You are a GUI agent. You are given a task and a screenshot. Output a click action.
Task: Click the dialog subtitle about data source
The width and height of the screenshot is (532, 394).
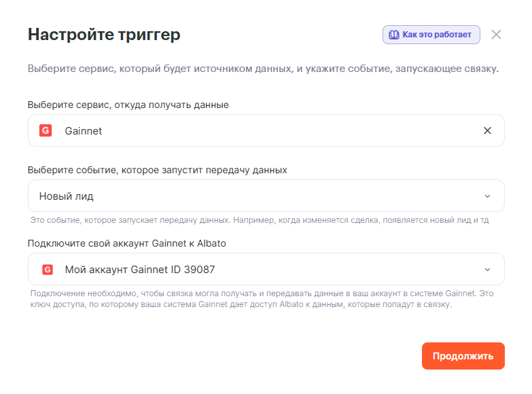(x=263, y=69)
